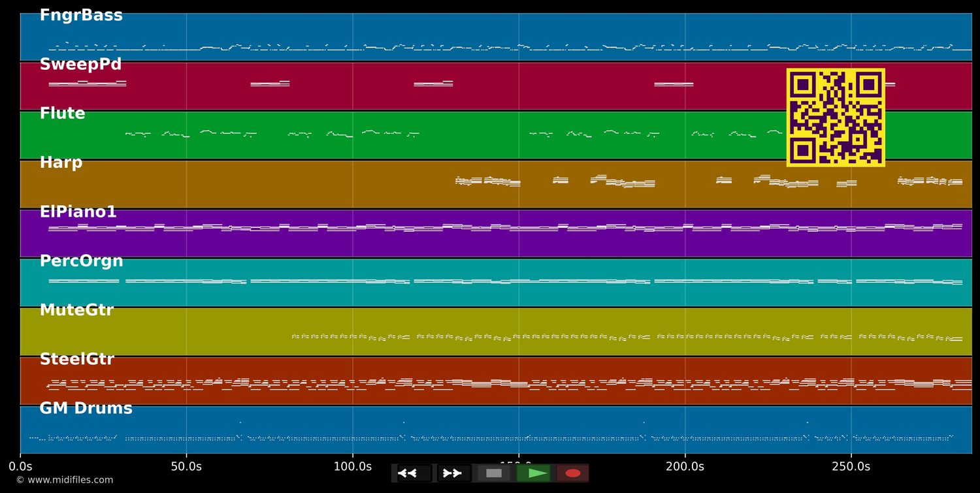Pick the SteelGtr track label
980x493 pixels.
76,359
